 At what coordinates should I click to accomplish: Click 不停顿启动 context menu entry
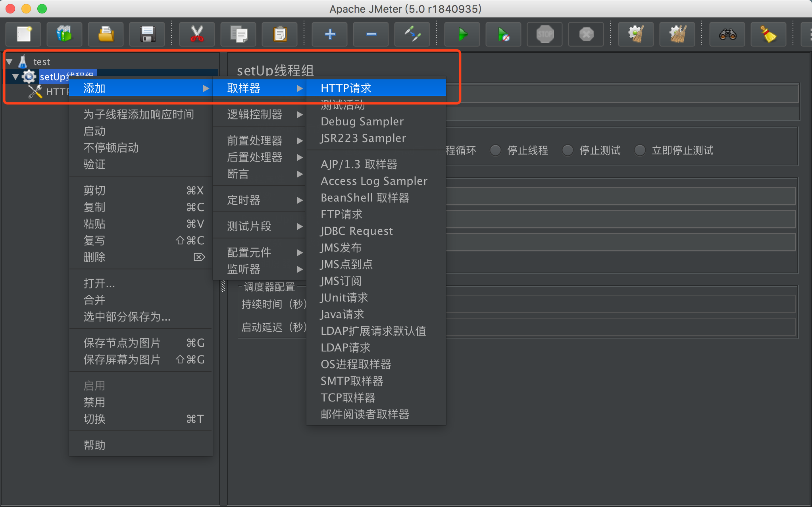pyautogui.click(x=141, y=148)
